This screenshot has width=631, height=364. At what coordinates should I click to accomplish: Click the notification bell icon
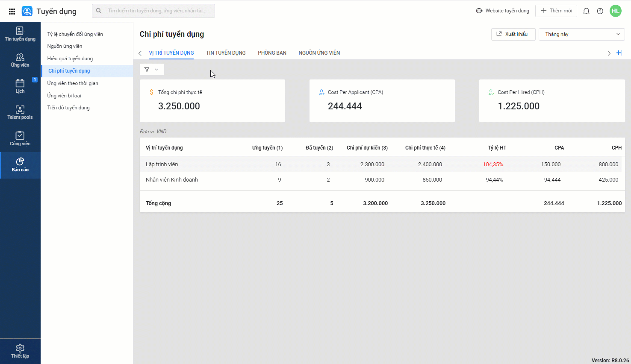tap(586, 11)
